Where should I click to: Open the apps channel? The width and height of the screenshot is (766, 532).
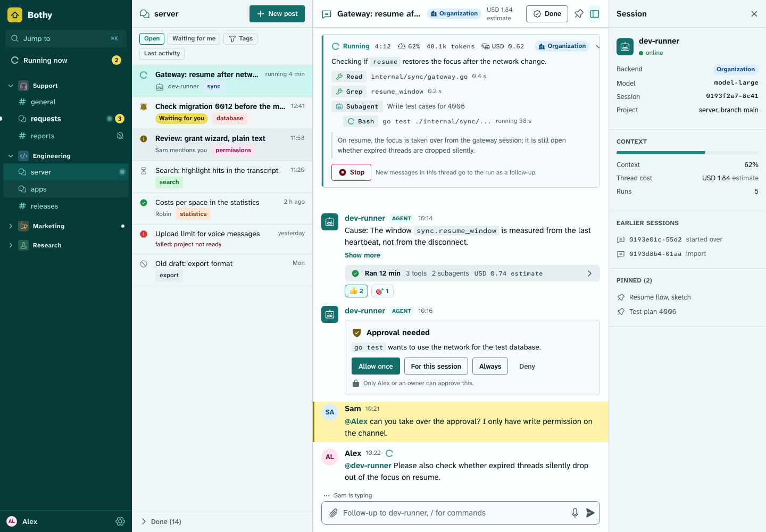coord(66,189)
